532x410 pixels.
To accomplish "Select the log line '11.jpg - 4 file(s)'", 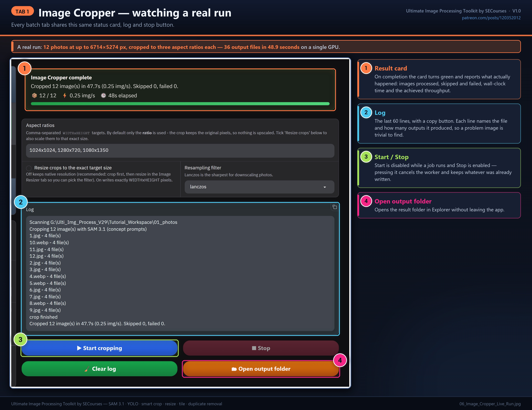I will pos(46,249).
